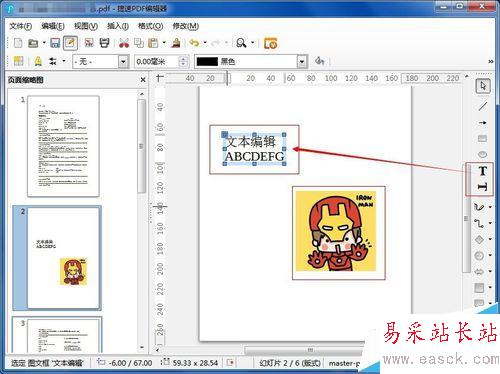This screenshot has width=500, height=374.
Task: Choose the arrow line tool
Action: coord(482,123)
